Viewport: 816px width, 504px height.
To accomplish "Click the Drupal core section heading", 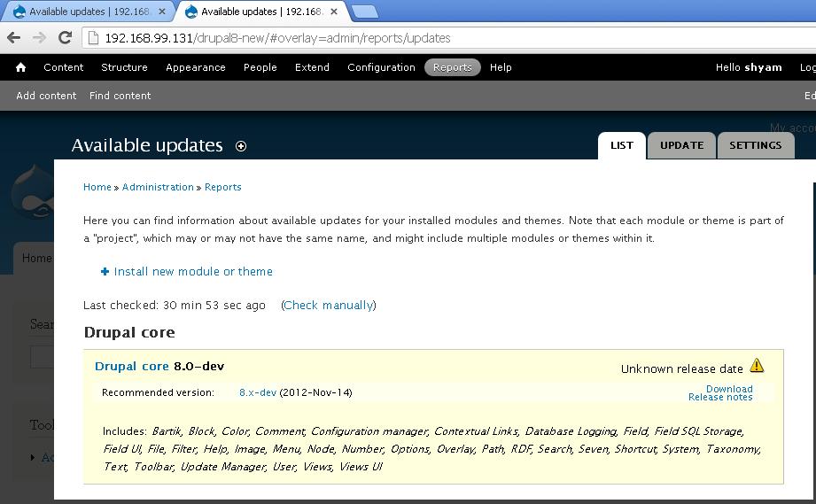I will click(129, 332).
